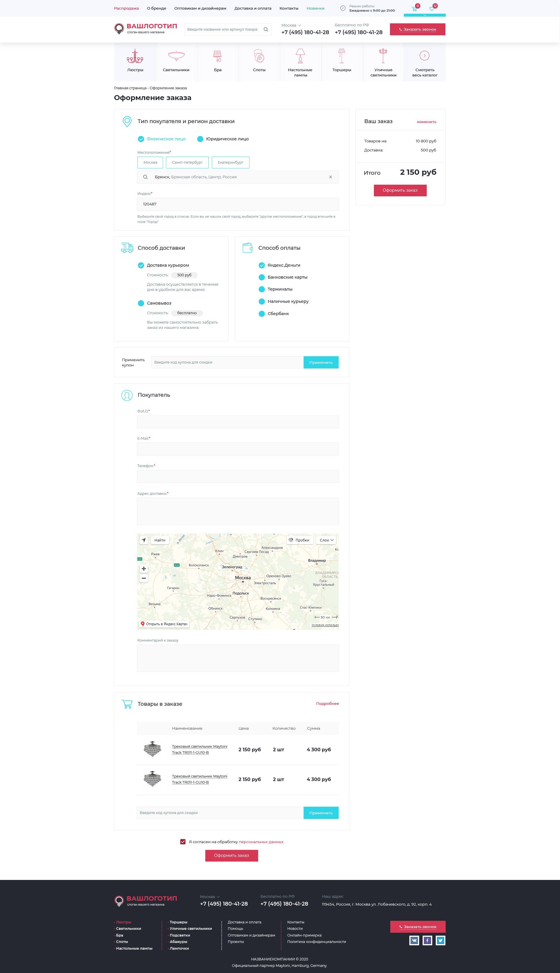
Task: Select the Споты category icon
Action: pos(259,56)
